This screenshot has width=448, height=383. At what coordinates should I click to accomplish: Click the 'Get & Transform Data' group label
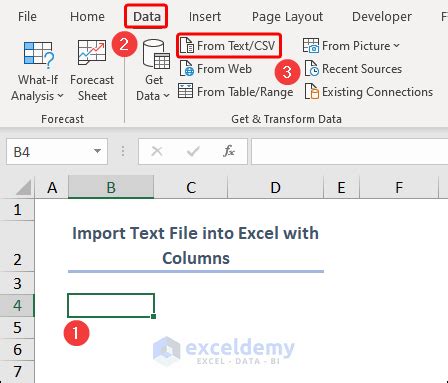286,119
